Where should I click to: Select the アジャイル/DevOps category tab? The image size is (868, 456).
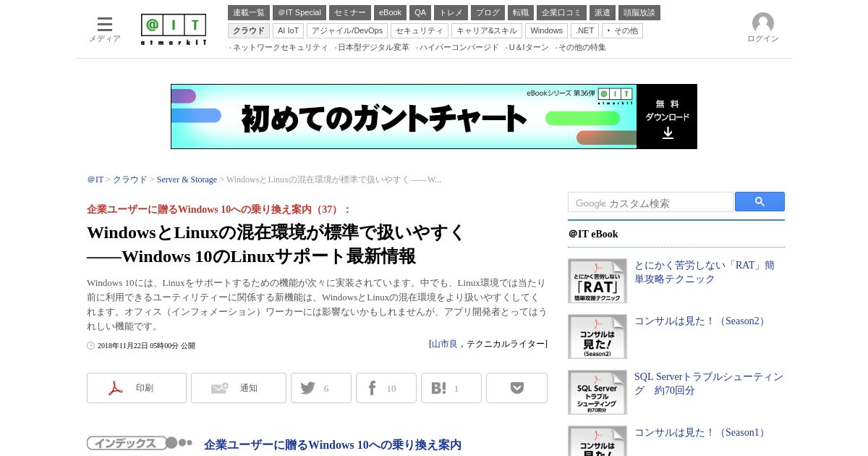pyautogui.click(x=347, y=30)
